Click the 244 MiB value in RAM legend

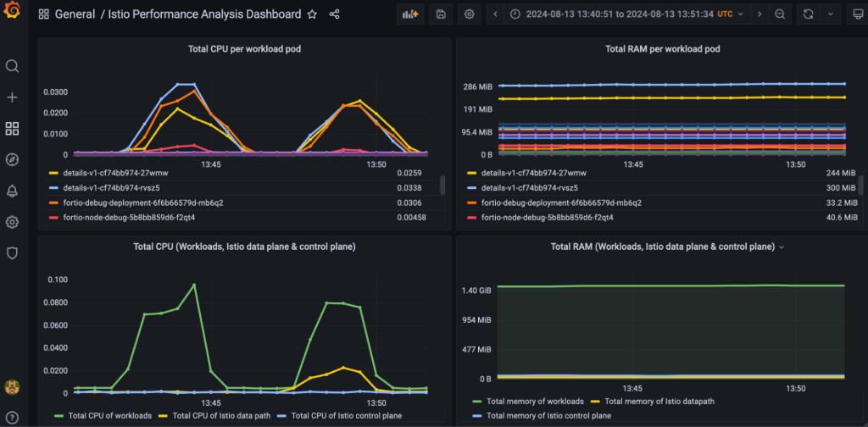point(842,173)
